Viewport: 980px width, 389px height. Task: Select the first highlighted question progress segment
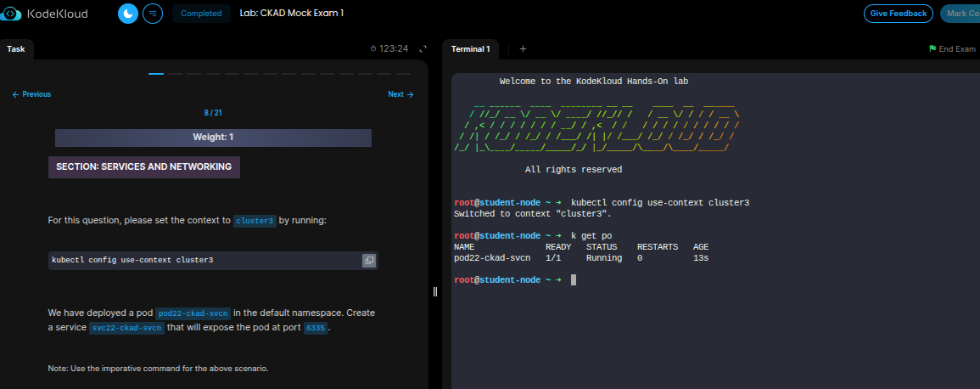tap(156, 74)
